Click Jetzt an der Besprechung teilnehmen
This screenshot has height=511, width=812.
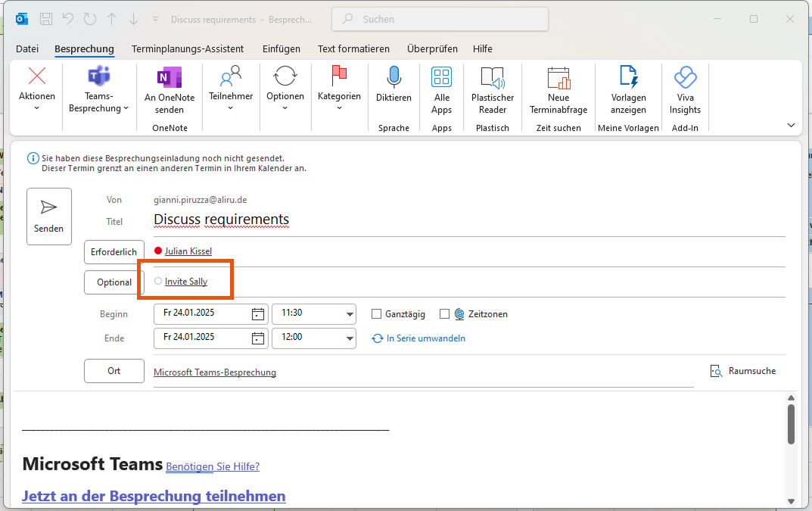click(x=154, y=497)
